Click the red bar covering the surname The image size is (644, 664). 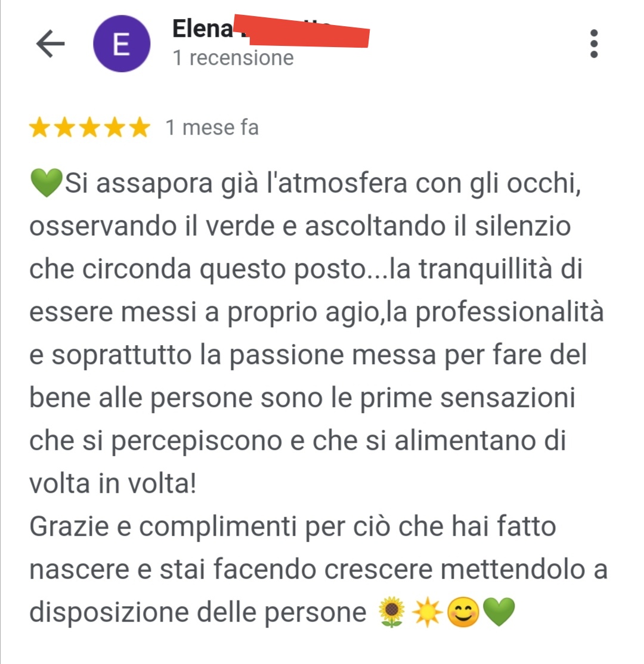(302, 31)
